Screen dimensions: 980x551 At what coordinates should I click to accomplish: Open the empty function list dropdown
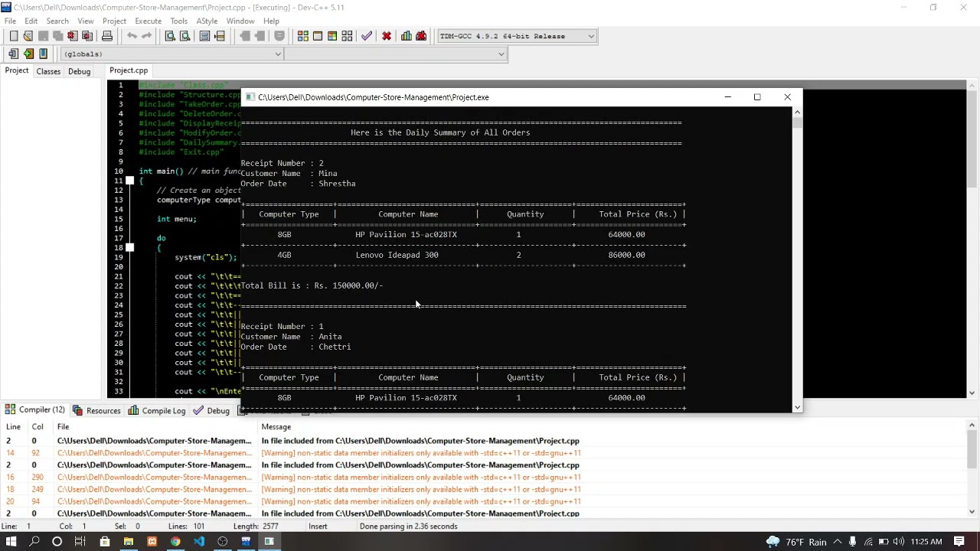[x=396, y=54]
